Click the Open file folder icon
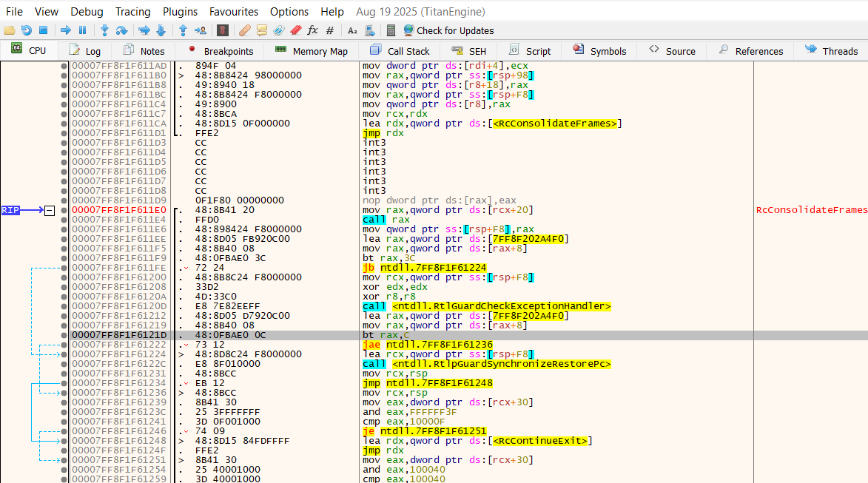Viewport: 868px width, 483px height. [10, 30]
